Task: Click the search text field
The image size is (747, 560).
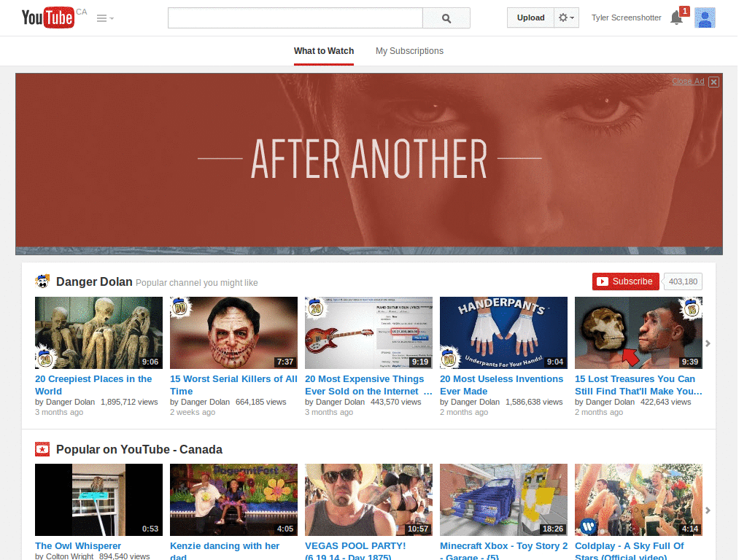Action: click(x=295, y=18)
